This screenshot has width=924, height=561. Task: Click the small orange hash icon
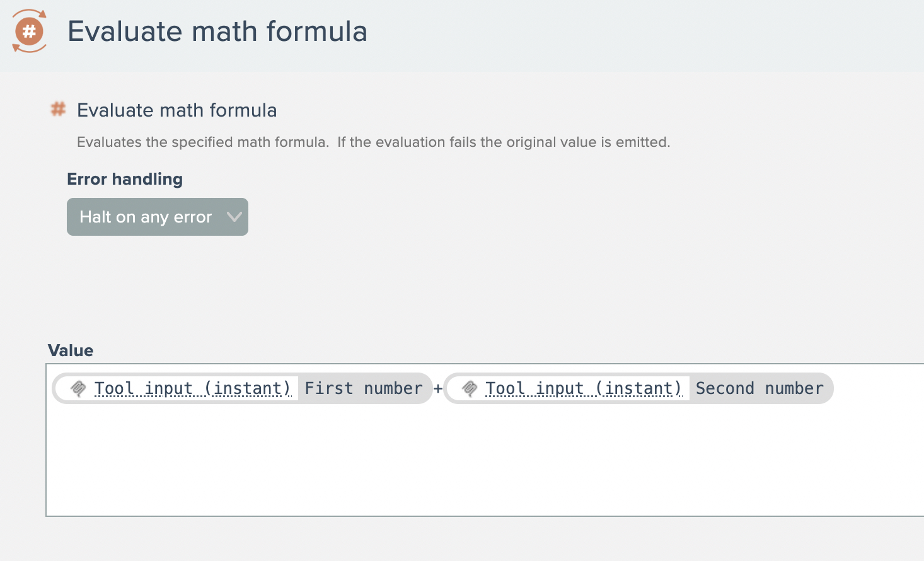[58, 109]
